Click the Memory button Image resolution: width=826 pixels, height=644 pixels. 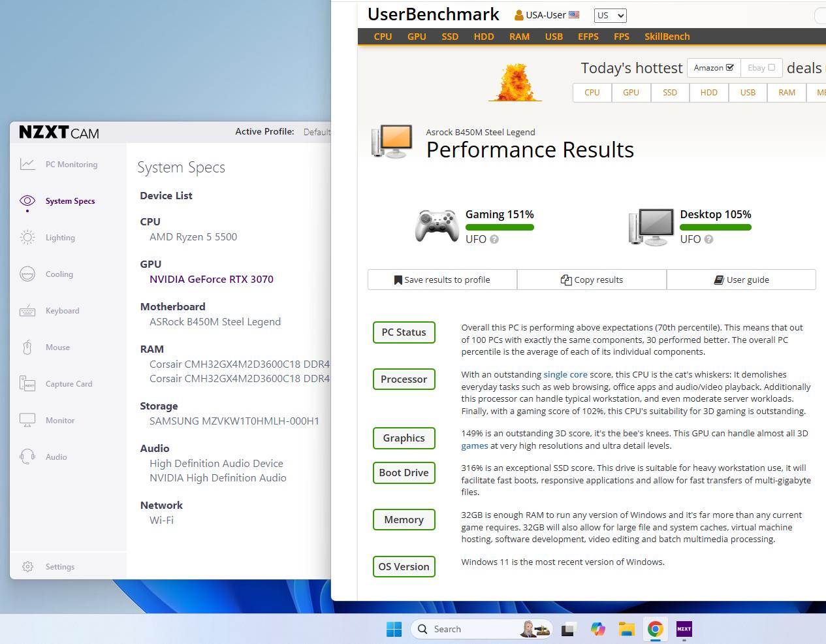[x=404, y=520]
